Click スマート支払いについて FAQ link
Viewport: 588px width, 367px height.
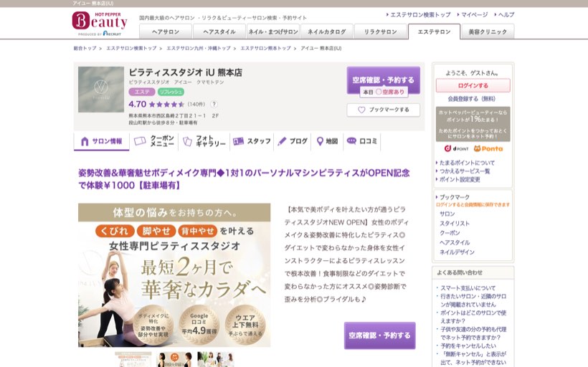click(468, 288)
